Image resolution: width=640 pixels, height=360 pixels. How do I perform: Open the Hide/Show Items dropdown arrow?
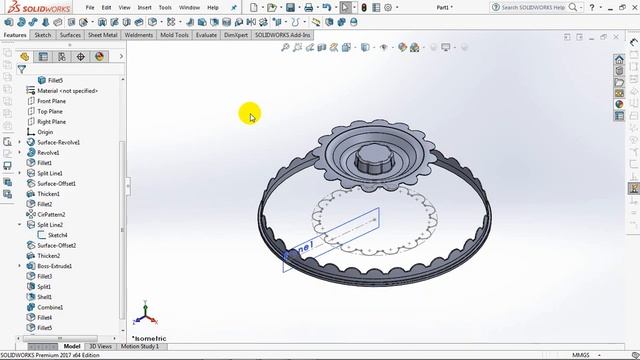pos(393,48)
